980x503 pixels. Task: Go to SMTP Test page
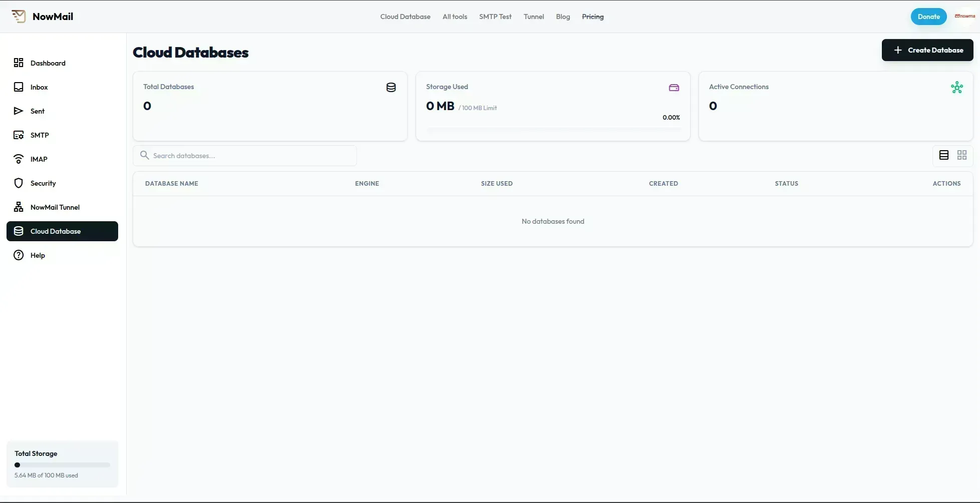tap(495, 17)
